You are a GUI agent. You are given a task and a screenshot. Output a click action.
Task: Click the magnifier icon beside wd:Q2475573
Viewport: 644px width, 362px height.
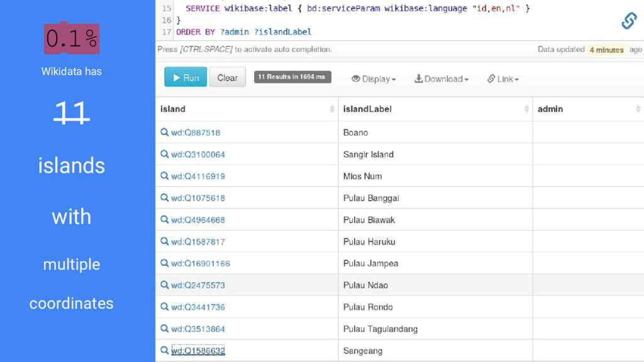coord(164,285)
